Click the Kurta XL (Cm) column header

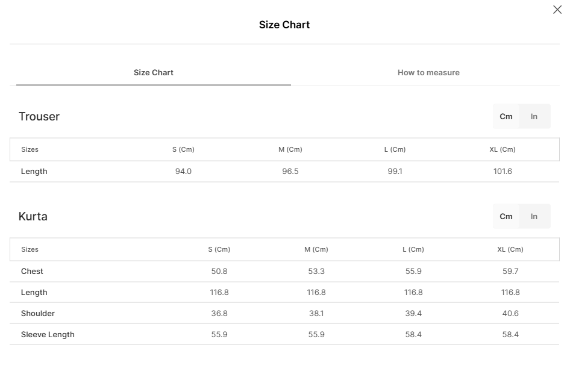pyautogui.click(x=510, y=249)
